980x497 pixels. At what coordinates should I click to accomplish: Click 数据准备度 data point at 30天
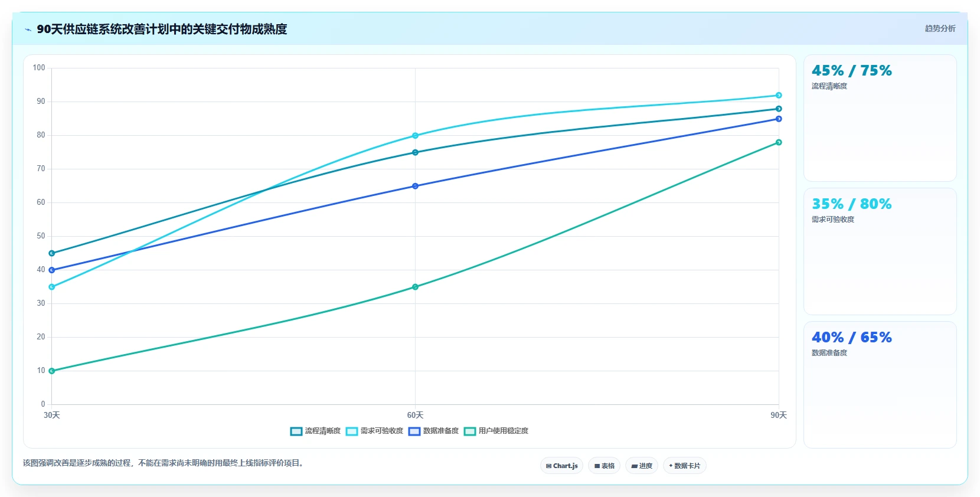point(52,270)
